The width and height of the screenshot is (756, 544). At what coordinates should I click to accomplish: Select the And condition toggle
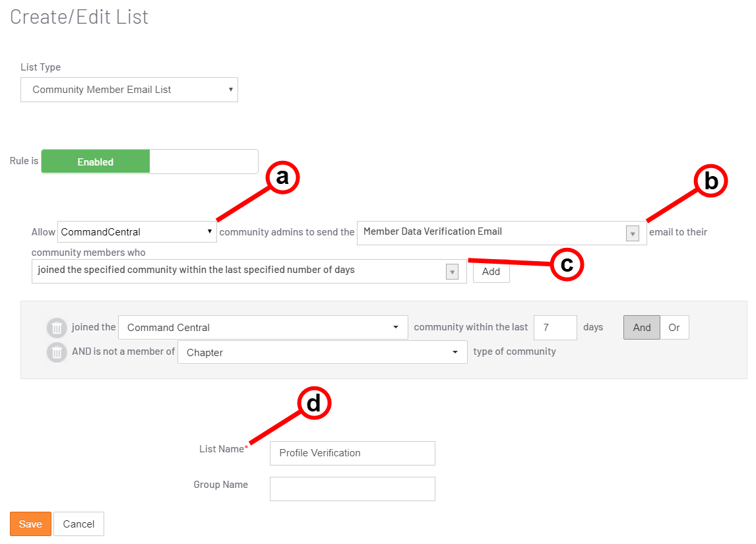(x=642, y=328)
